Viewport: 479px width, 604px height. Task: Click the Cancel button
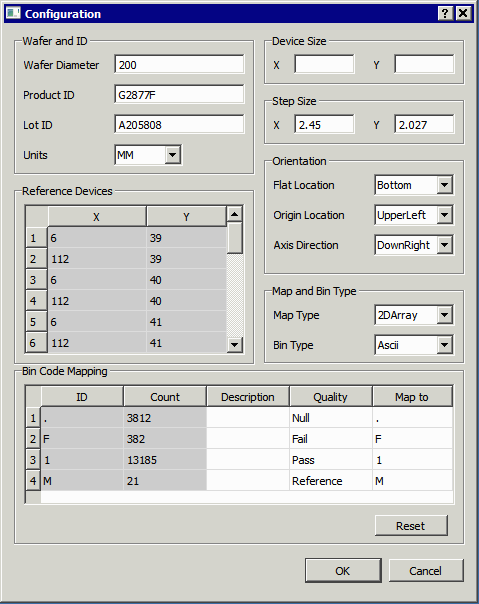[426, 570]
